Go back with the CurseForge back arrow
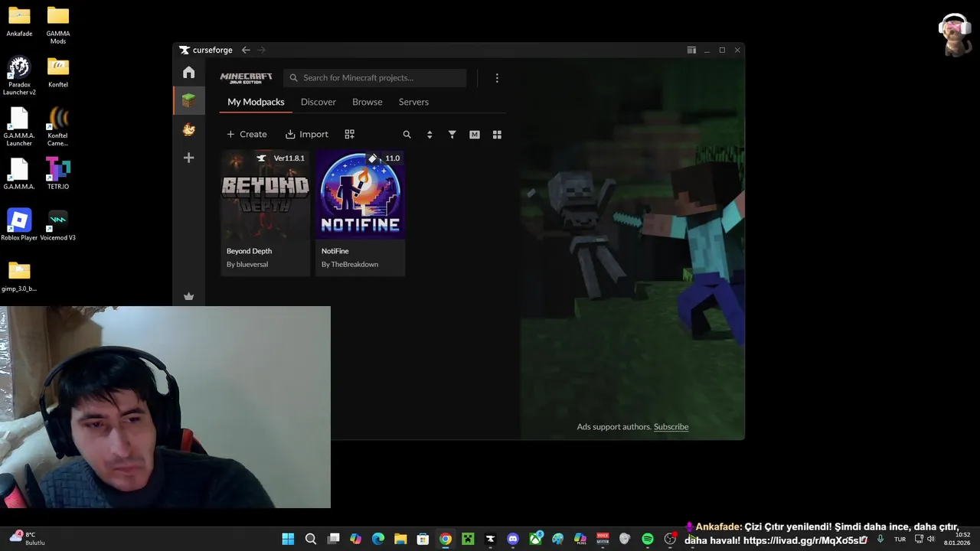This screenshot has height=551, width=980. [246, 50]
